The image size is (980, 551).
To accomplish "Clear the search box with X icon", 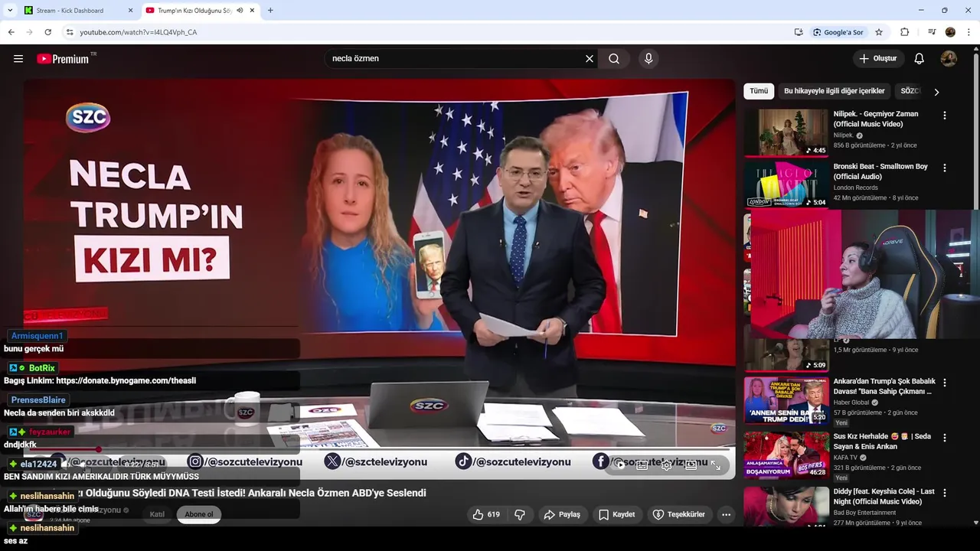I will tap(590, 59).
